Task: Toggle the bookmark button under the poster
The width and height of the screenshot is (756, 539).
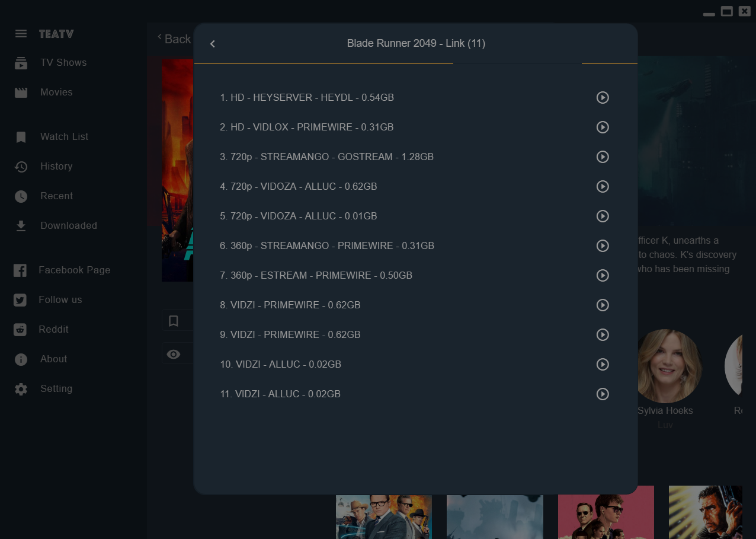Action: point(174,321)
